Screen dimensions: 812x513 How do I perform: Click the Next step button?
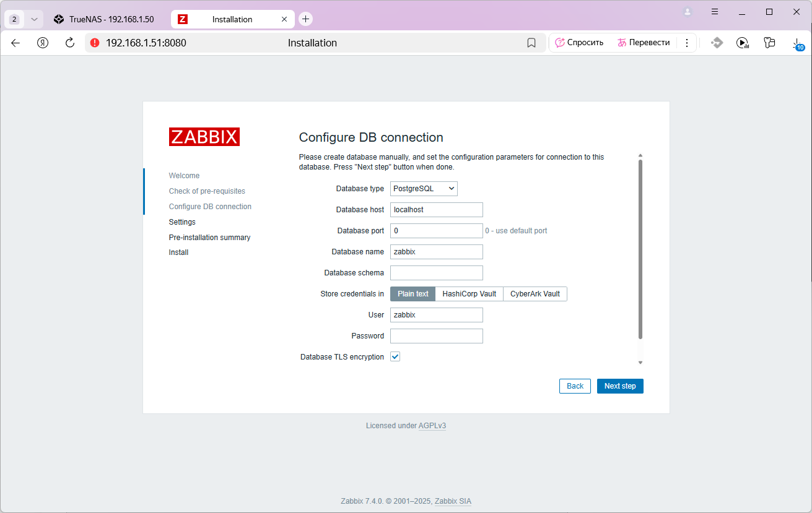[620, 386]
